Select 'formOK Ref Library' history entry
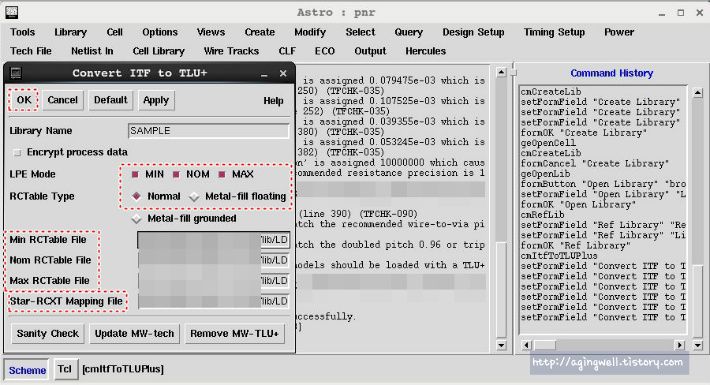This screenshot has width=710, height=385. tap(576, 246)
